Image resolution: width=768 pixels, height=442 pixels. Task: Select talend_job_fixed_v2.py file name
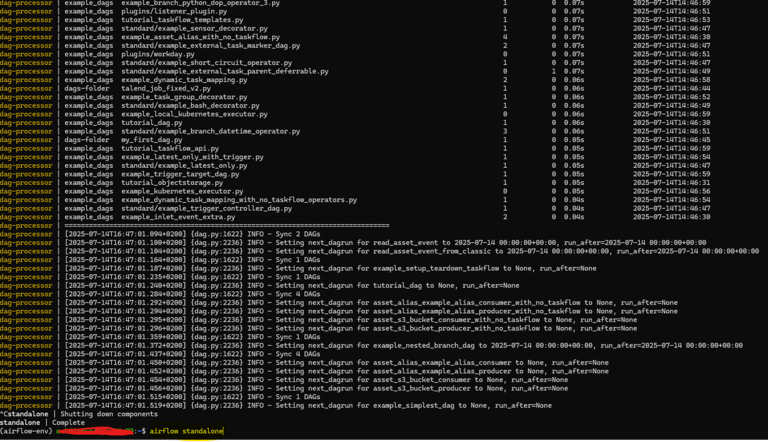(166, 89)
